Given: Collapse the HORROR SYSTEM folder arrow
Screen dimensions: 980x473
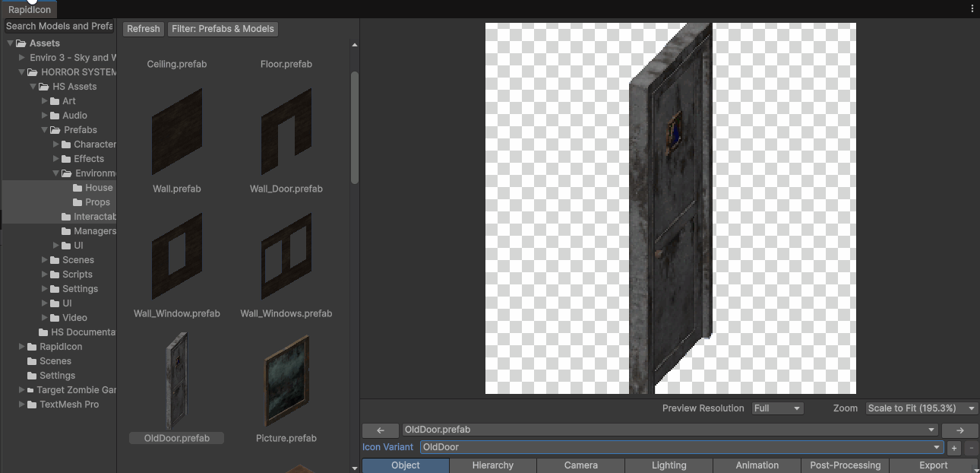Looking at the screenshot, I should [21, 72].
